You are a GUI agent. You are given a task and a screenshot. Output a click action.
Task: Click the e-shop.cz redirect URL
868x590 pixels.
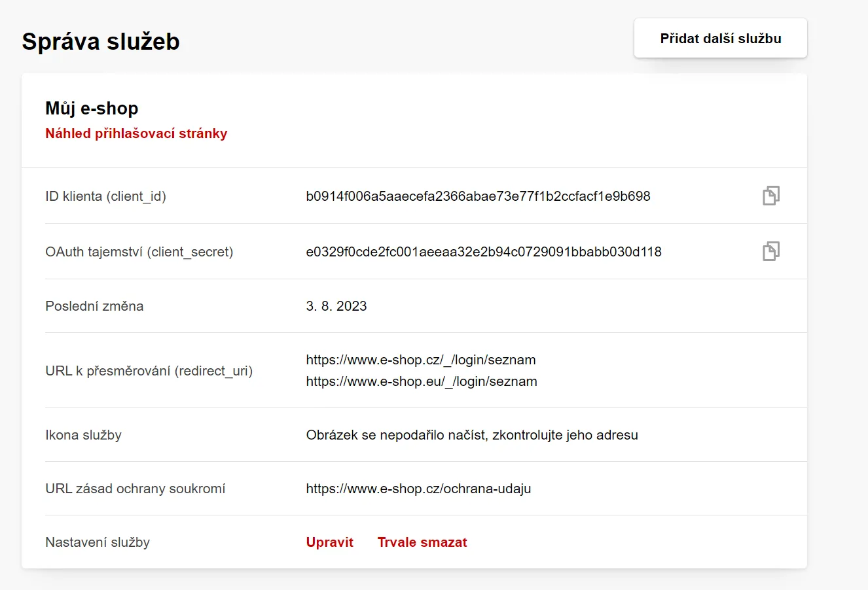[x=421, y=360]
